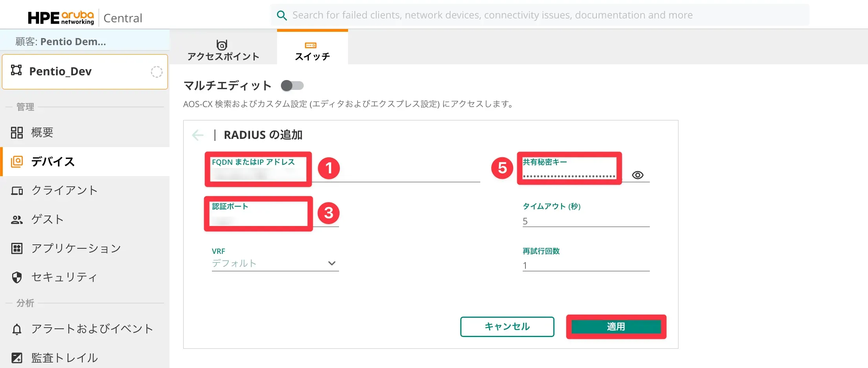
Task: Show the shared secret key with eye icon
Action: point(638,175)
